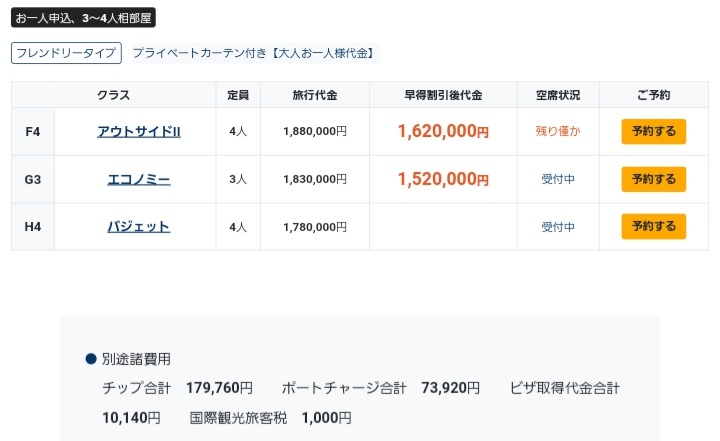Click the H4 class code cell
The height and width of the screenshot is (441, 720).
[x=33, y=226]
